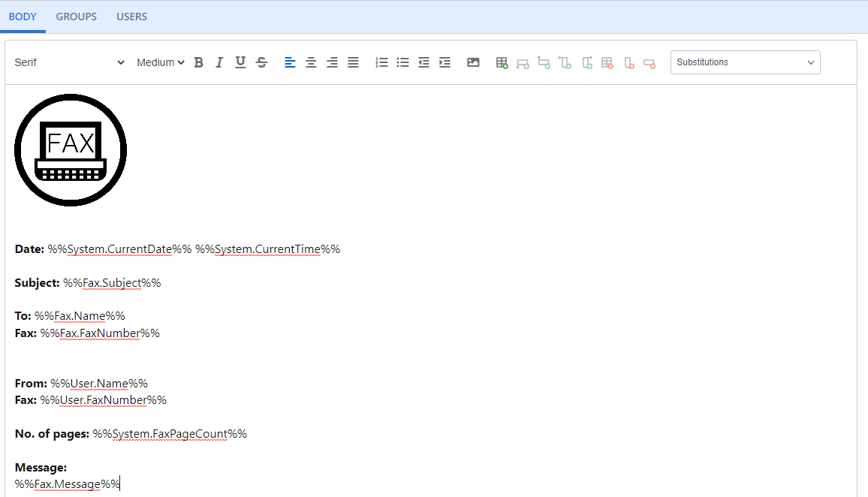Click in the %%Fax.Subject%% line
Screen dimensions: 868x497
(112, 283)
